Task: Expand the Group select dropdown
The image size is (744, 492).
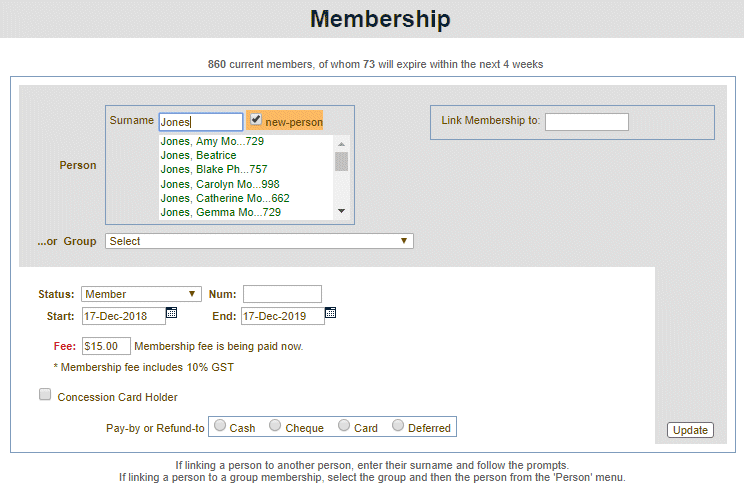Action: click(x=259, y=241)
